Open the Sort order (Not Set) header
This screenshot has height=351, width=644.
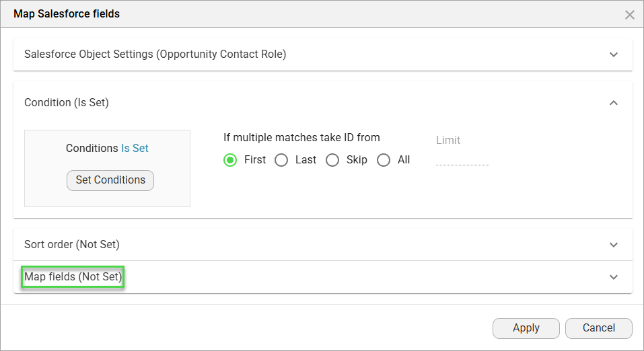point(72,245)
